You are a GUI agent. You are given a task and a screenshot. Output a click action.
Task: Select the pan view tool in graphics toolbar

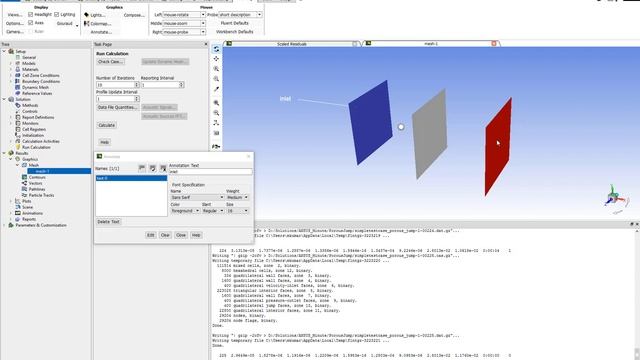point(216,59)
